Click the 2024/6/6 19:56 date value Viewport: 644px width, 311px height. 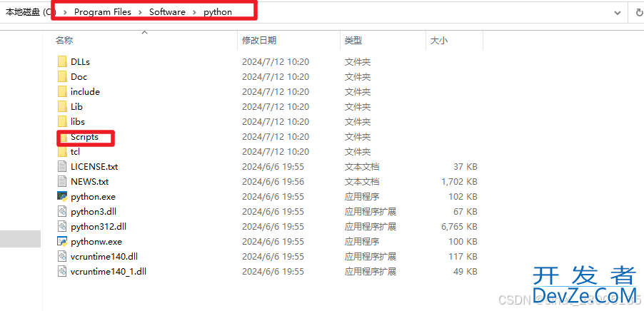click(x=273, y=182)
